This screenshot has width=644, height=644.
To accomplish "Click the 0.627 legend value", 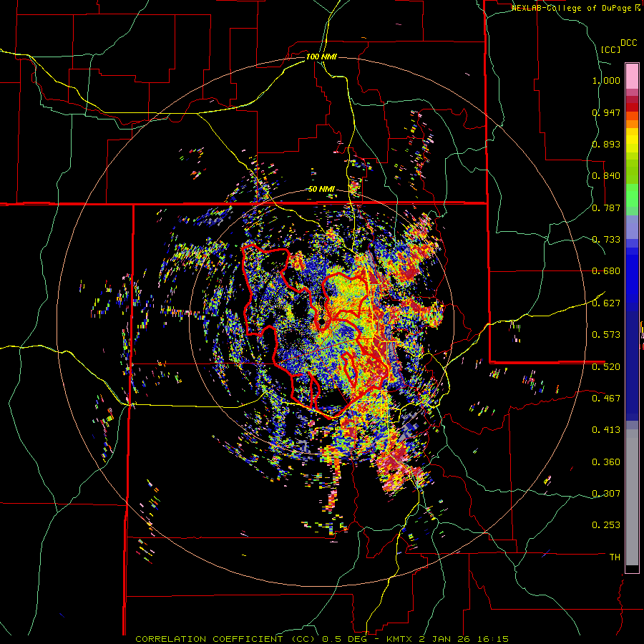I will pos(606,303).
